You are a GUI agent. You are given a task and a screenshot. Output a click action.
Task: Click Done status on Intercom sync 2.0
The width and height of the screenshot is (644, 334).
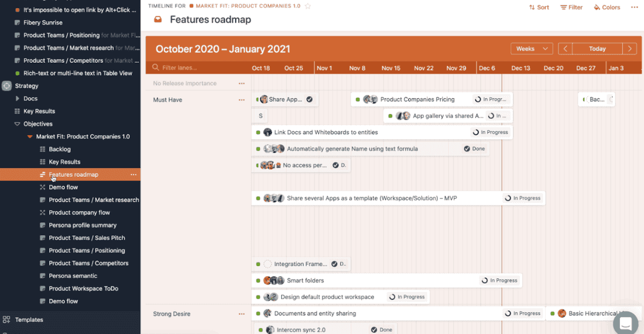click(382, 329)
